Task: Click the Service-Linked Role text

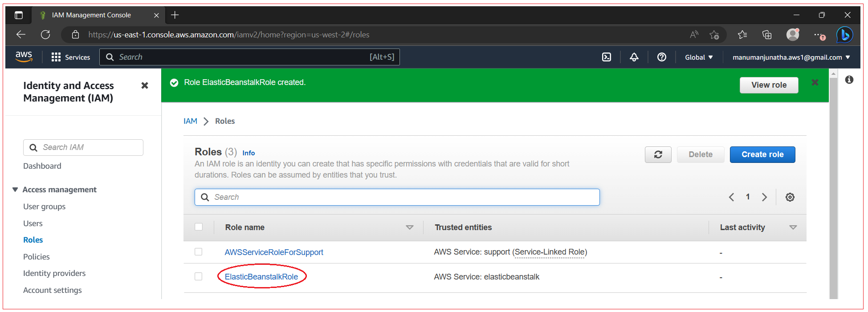Action: 550,252
